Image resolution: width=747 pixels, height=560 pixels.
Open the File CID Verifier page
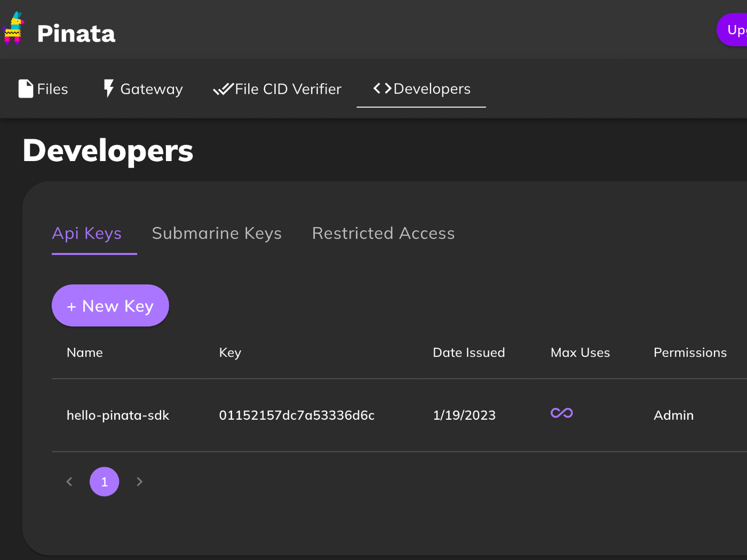click(x=277, y=89)
